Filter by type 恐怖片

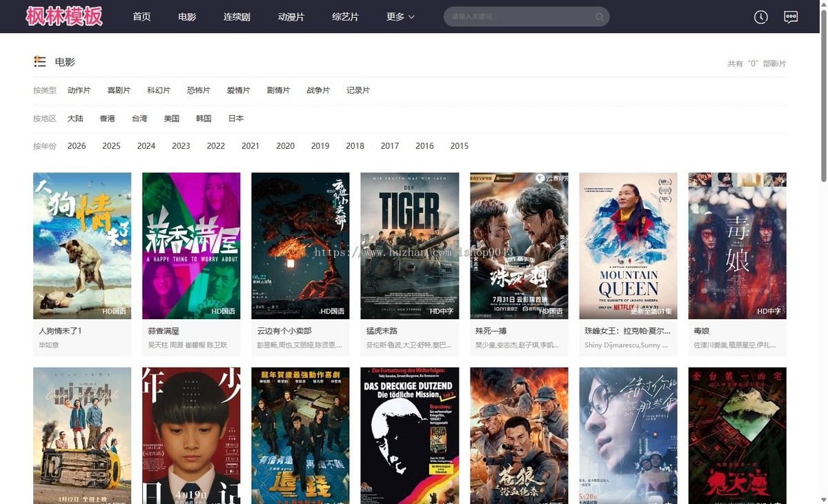click(199, 90)
